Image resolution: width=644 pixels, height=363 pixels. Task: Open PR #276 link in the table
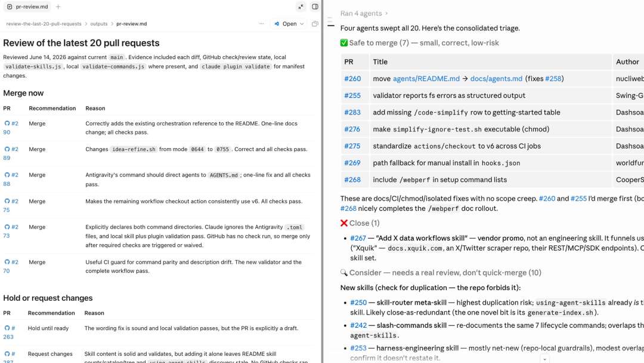(x=352, y=129)
